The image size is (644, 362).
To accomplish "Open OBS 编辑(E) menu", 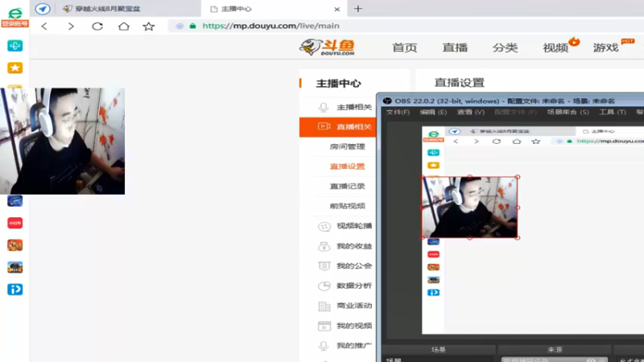I will [433, 112].
